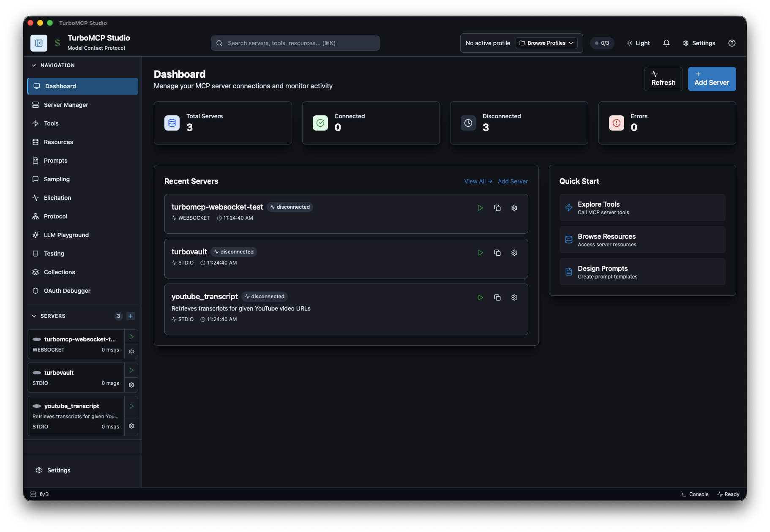Viewport: 770px width, 532px height.
Task: Open the Console from the status bar
Action: (695, 494)
